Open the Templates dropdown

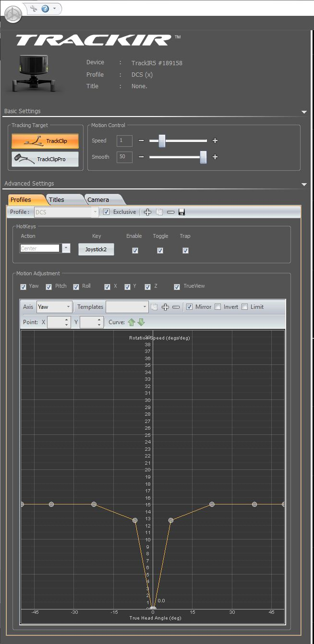127,307
